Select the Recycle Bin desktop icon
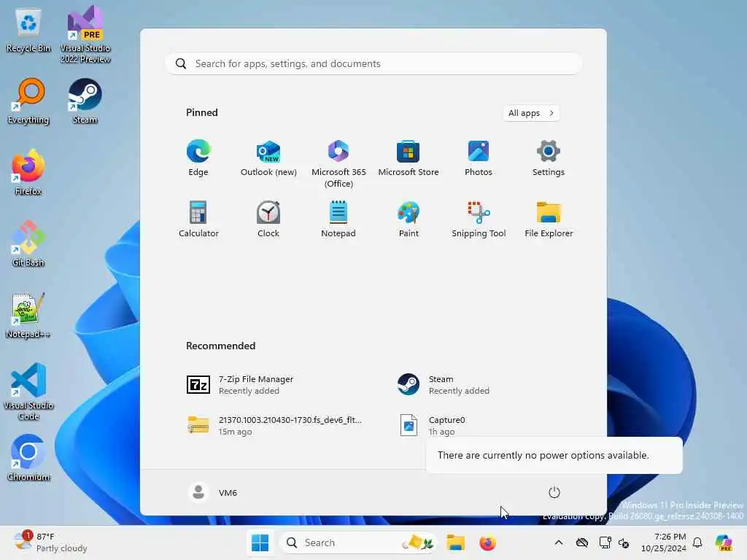Screen dimensions: 747x560 (28, 29)
